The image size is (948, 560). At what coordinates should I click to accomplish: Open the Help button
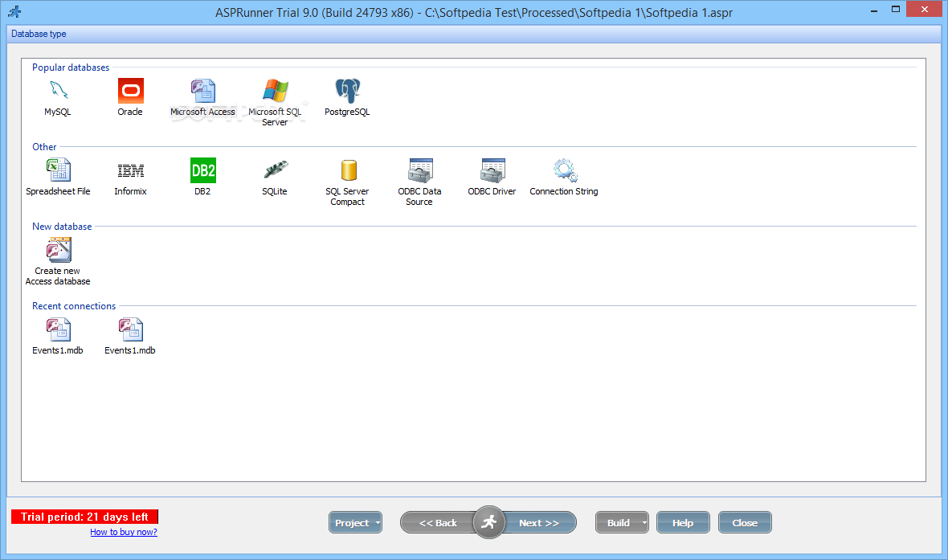pyautogui.click(x=683, y=522)
